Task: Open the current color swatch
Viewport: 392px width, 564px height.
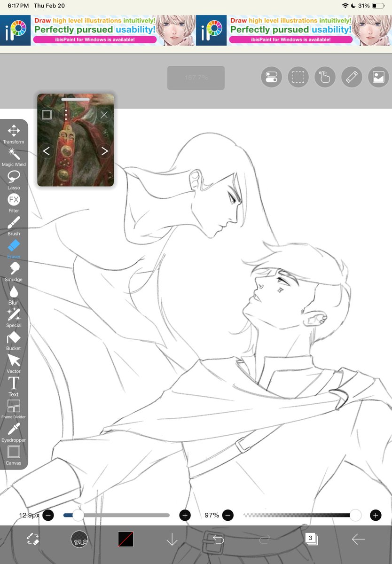Action: (125, 539)
